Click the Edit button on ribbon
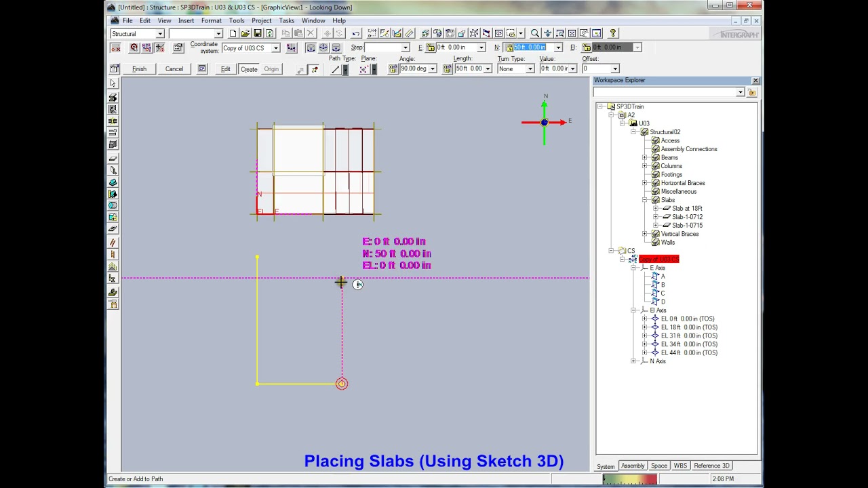This screenshot has width=868, height=488. tap(226, 69)
